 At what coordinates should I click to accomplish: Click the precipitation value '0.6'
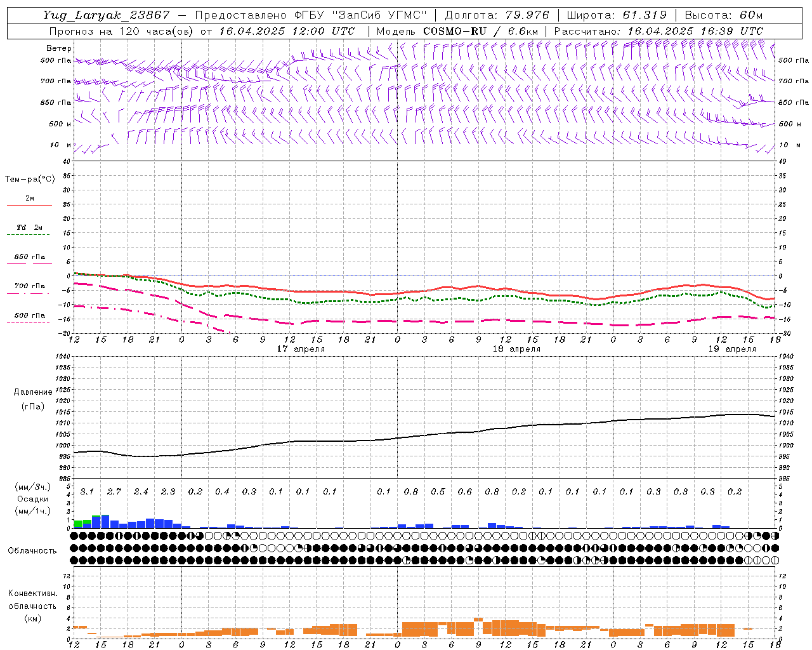[x=465, y=491]
